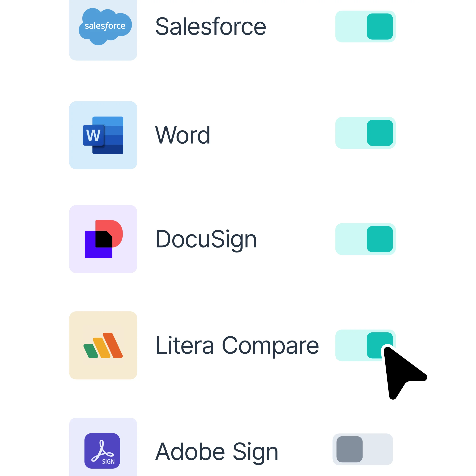Select the Word label text
Image resolution: width=476 pixels, height=476 pixels.
(182, 135)
